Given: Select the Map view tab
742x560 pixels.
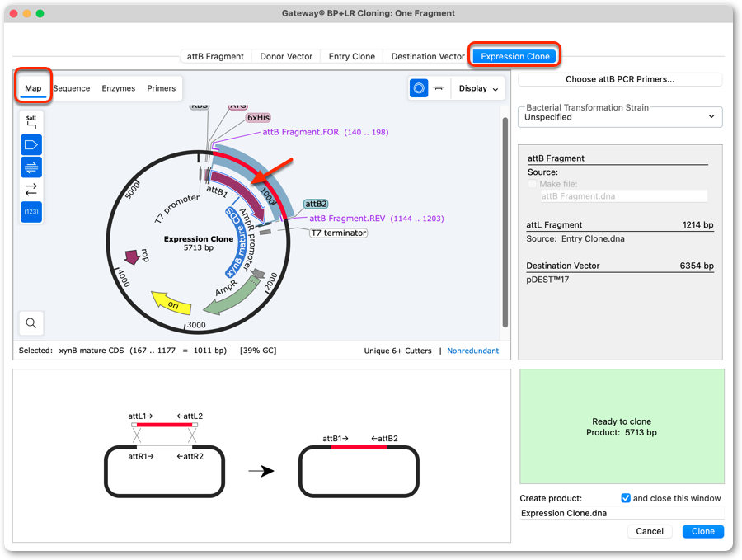Looking at the screenshot, I should click(33, 88).
